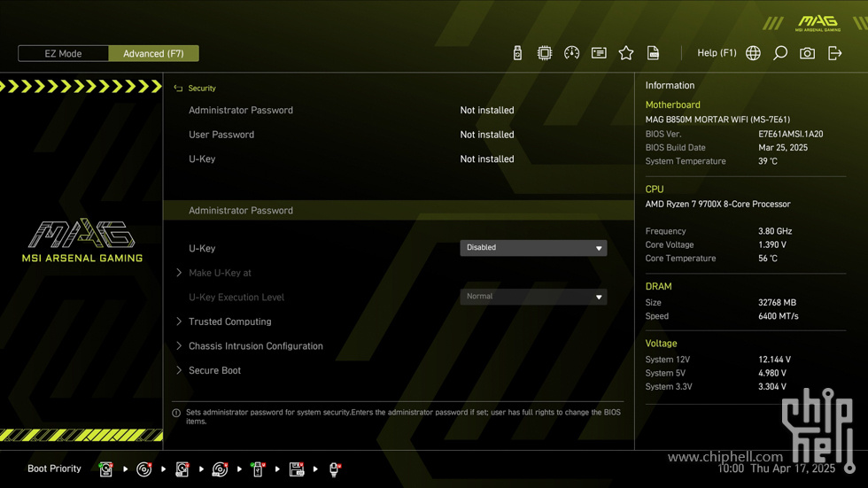This screenshot has height=488, width=868.
Task: Click the Boot Priority label
Action: (x=54, y=469)
